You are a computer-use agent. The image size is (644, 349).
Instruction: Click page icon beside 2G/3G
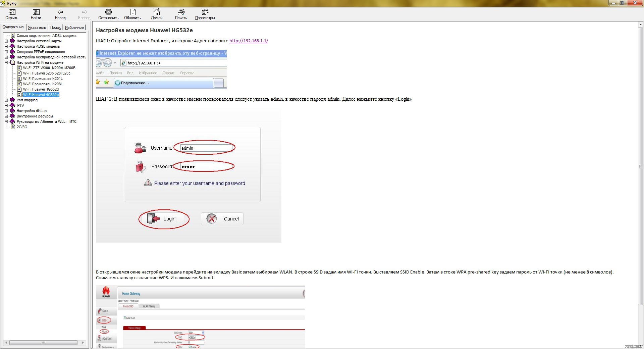click(13, 127)
